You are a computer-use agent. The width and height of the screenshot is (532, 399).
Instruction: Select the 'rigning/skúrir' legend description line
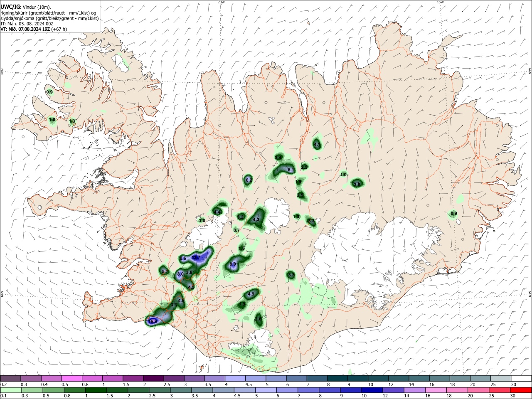point(48,13)
